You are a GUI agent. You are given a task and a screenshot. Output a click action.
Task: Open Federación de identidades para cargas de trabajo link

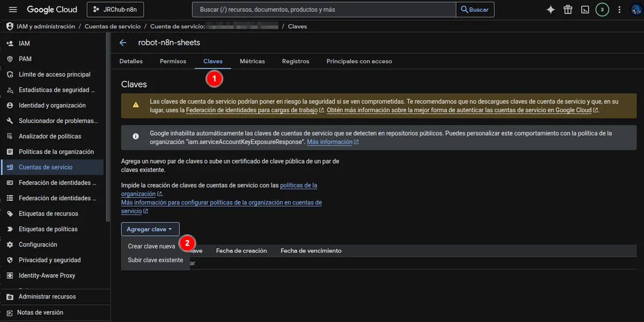(x=255, y=110)
